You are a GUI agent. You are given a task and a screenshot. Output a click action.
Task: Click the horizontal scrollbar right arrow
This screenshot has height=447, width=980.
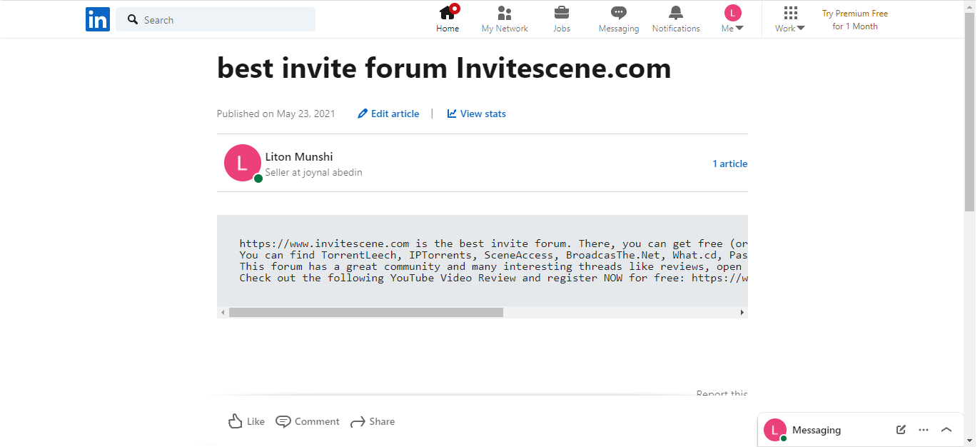(x=742, y=313)
